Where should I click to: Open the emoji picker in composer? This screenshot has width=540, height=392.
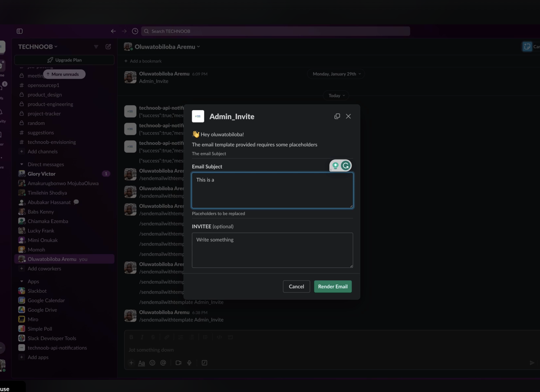click(x=152, y=363)
